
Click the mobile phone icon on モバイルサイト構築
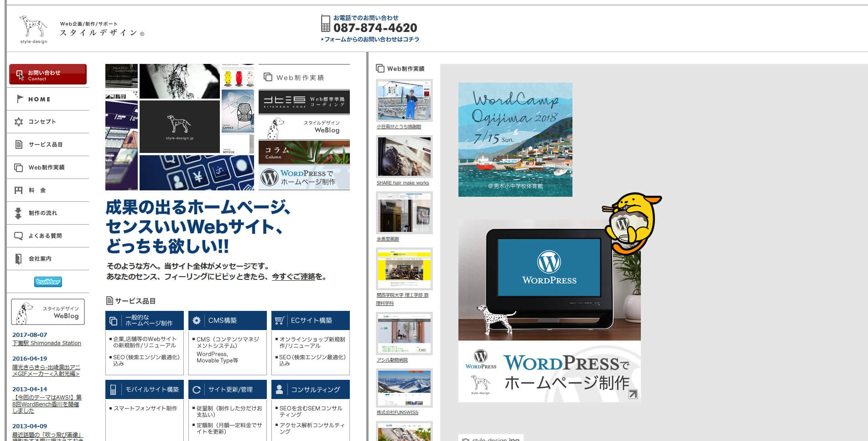click(x=113, y=389)
